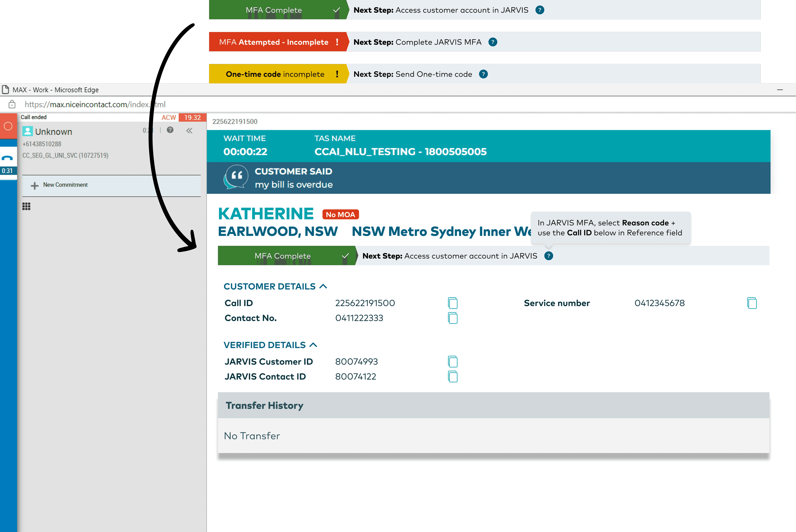Open the apps grid launcher icon
The width and height of the screenshot is (796, 532).
click(x=26, y=206)
